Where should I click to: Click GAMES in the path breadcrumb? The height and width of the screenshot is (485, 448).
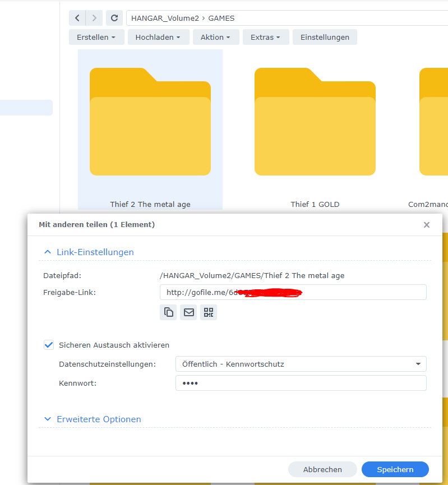pos(221,19)
